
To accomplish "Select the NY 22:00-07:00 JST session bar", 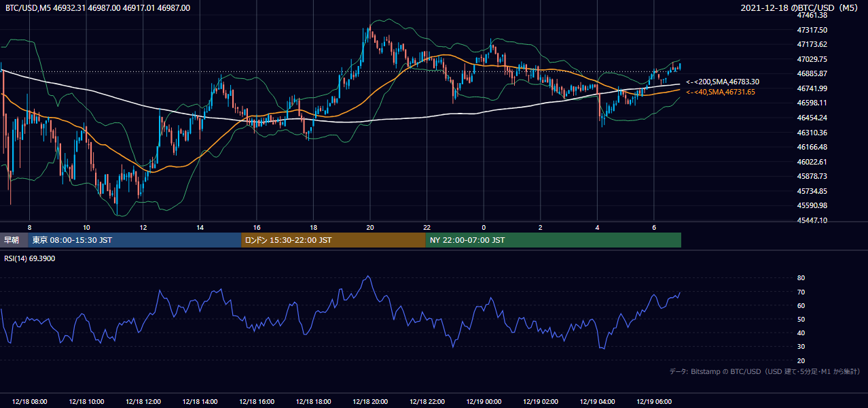I will pos(554,240).
